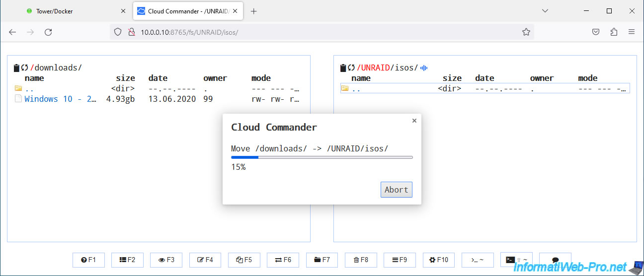Image resolution: width=644 pixels, height=276 pixels.
Task: Click the contact speech bubble button
Action: click(555, 260)
